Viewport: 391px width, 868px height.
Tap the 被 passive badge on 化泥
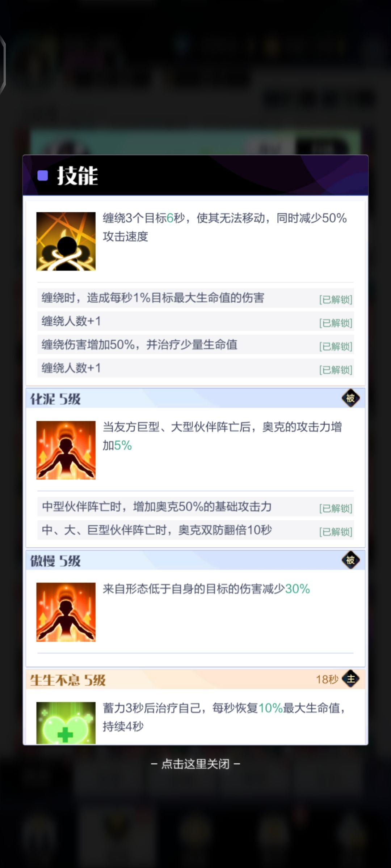pyautogui.click(x=350, y=398)
